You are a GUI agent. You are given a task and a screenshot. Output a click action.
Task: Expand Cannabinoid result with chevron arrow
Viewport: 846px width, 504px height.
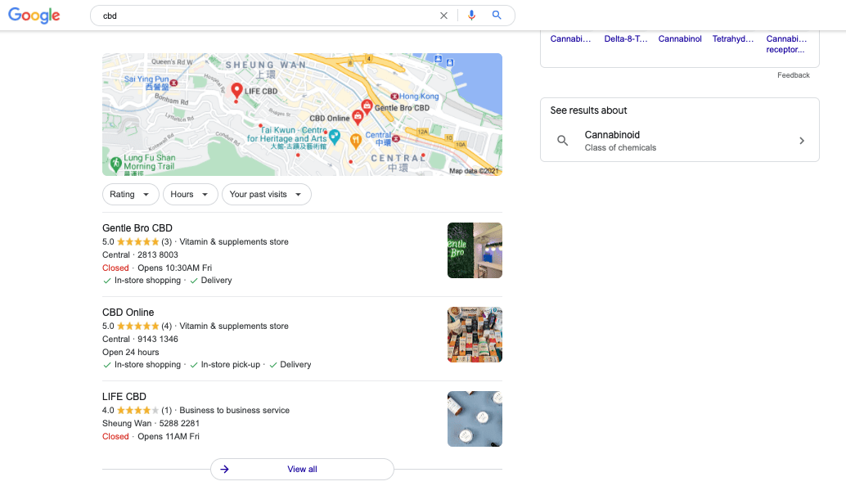(x=802, y=141)
